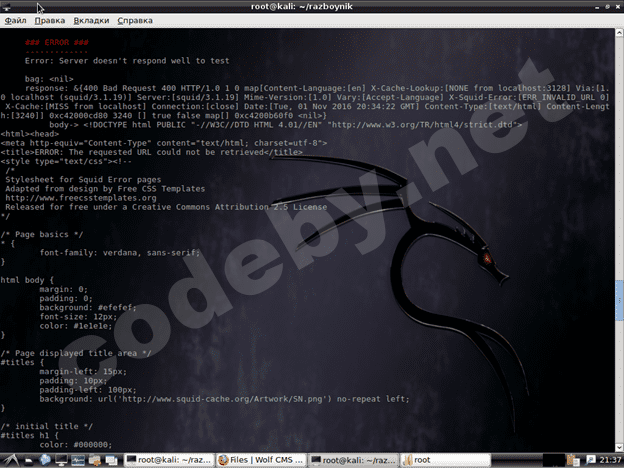Click the '<title>ERROR: The requested URL' line

tap(151, 152)
